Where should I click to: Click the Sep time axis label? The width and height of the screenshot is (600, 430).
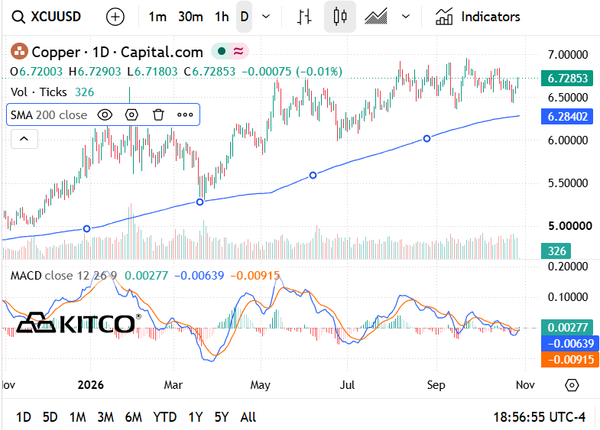[436, 385]
